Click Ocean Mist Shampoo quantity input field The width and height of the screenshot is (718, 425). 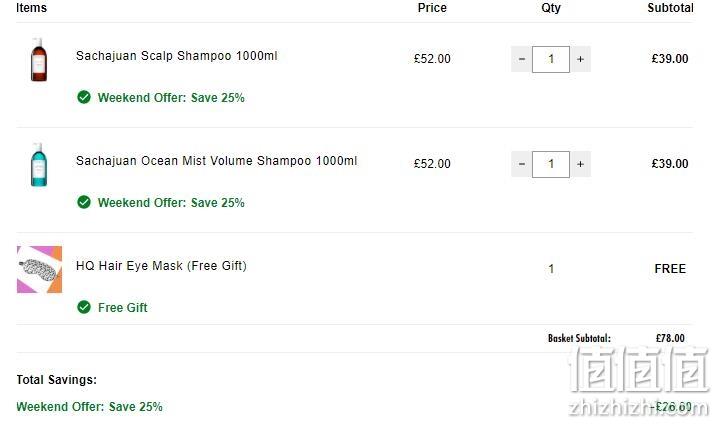551,164
